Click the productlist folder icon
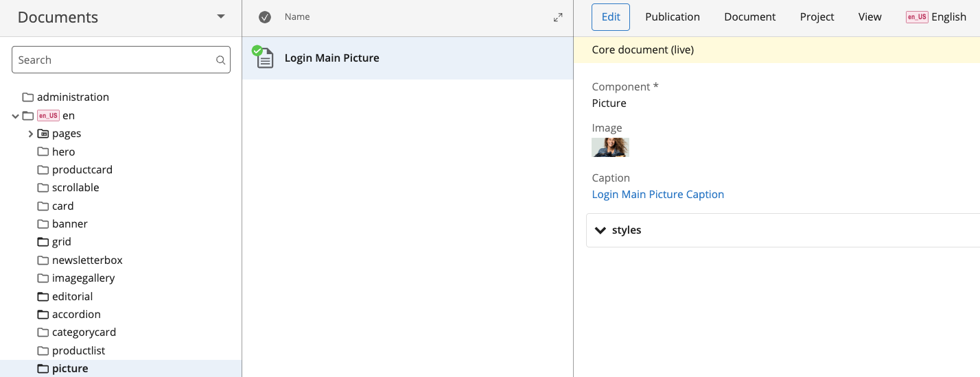Image resolution: width=980 pixels, height=377 pixels. click(x=43, y=351)
